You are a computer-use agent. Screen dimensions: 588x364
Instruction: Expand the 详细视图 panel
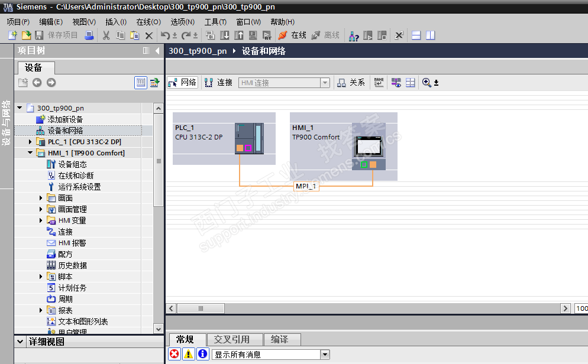(x=20, y=342)
